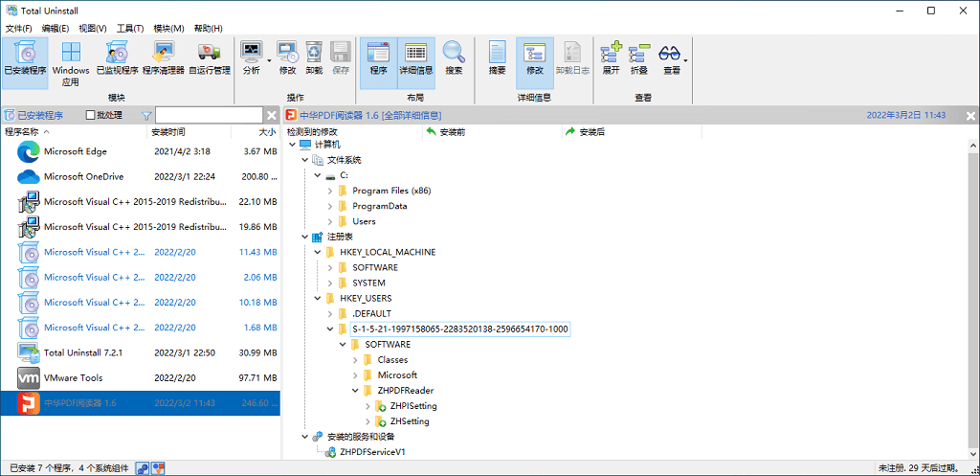Select the ZHPDFServiceV1 service item
Viewport: 980px width, 476px height.
[372, 452]
